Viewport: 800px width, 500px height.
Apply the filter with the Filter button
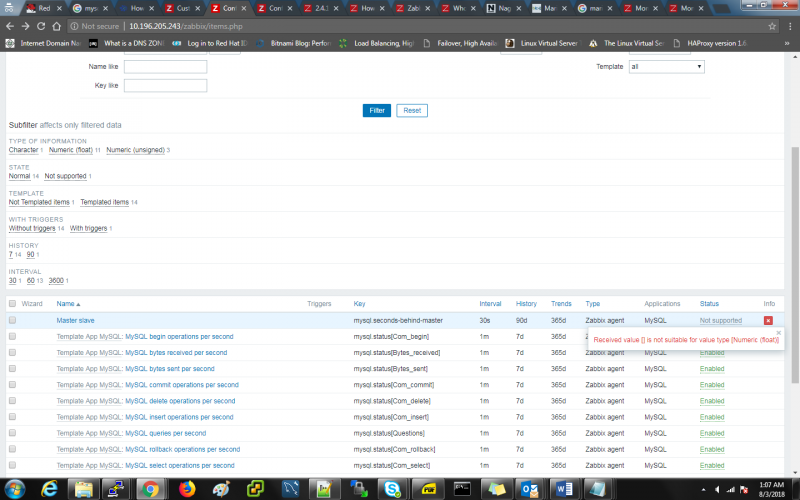[377, 111]
